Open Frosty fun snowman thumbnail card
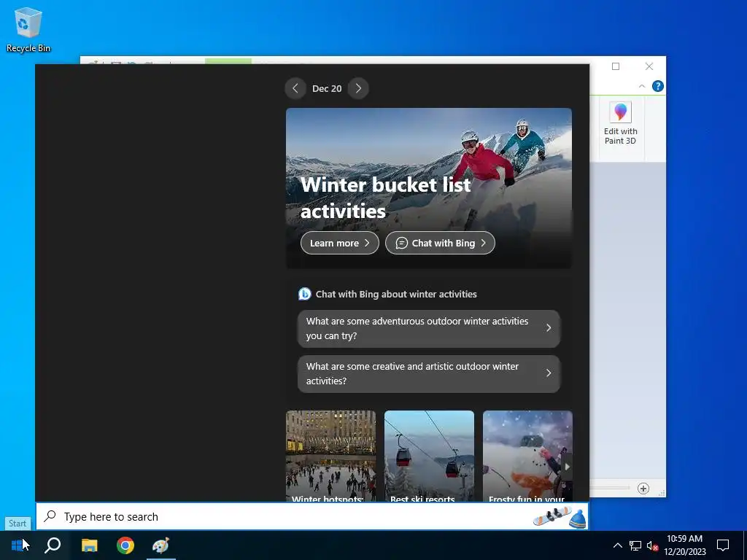This screenshot has width=747, height=560. 527,456
